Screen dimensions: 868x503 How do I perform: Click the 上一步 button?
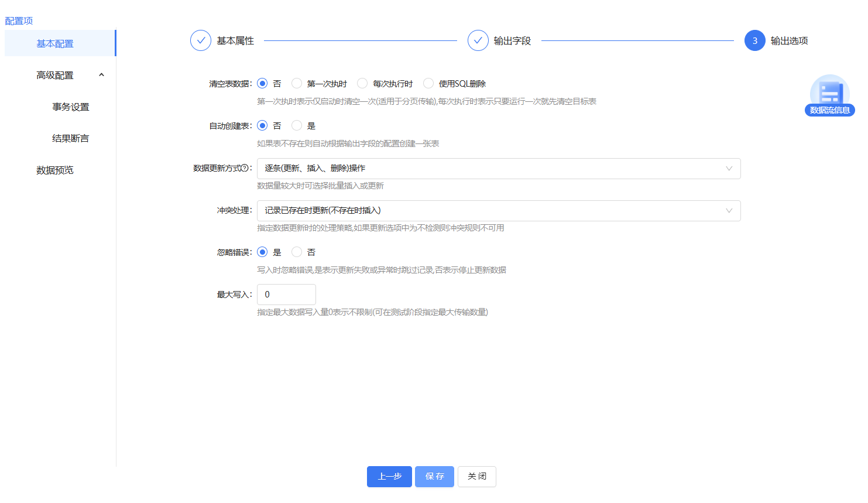pyautogui.click(x=389, y=477)
